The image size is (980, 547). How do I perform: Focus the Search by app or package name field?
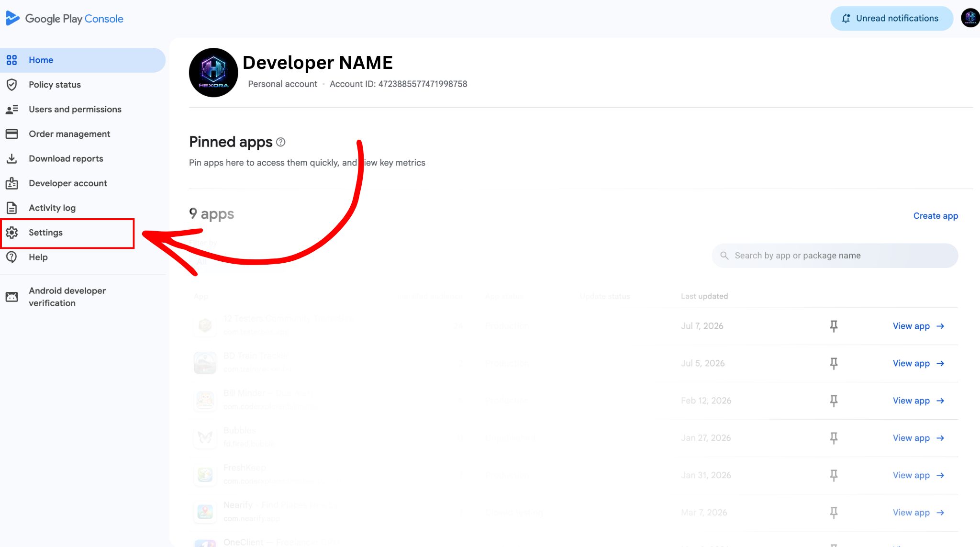[x=835, y=256]
